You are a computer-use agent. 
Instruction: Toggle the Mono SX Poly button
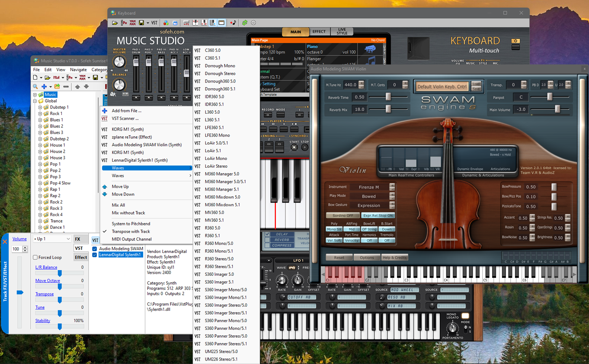334,229
